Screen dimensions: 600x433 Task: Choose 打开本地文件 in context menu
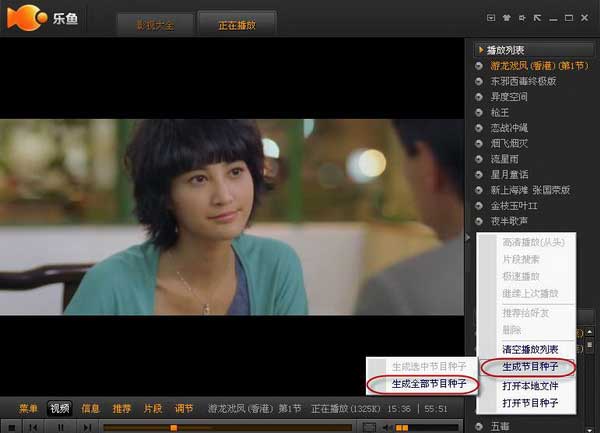point(530,385)
